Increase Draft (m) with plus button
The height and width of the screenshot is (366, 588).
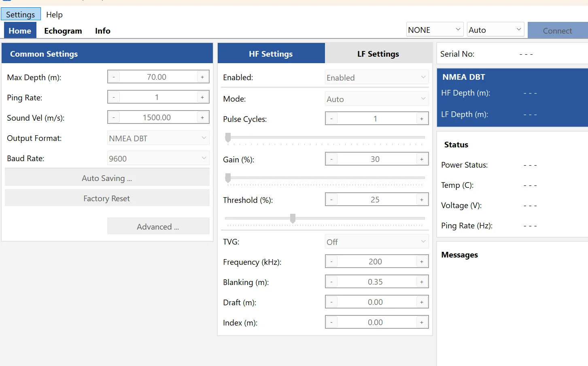tap(422, 302)
